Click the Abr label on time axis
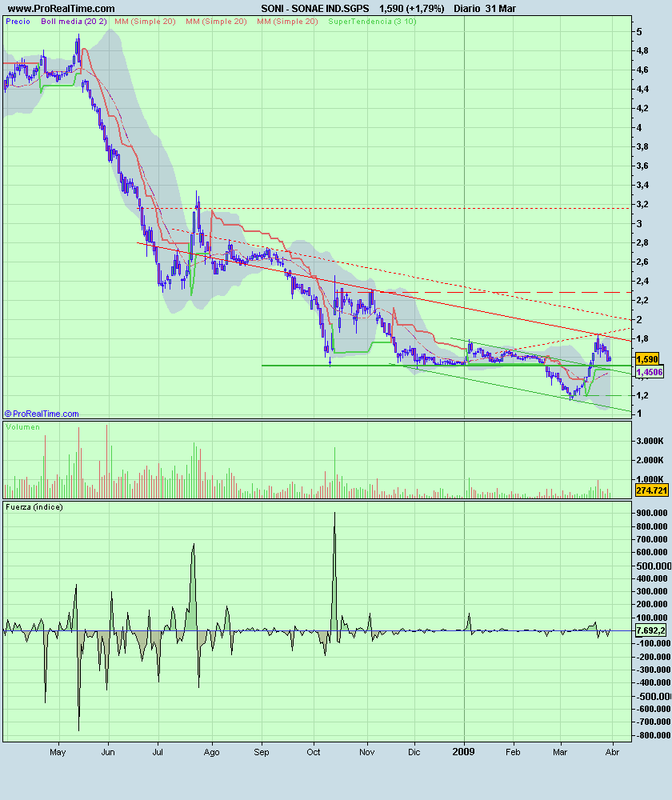This screenshot has width=672, height=800. 612,752
